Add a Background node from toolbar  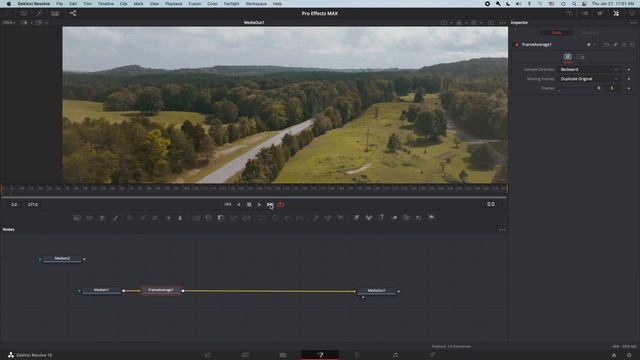point(77,218)
